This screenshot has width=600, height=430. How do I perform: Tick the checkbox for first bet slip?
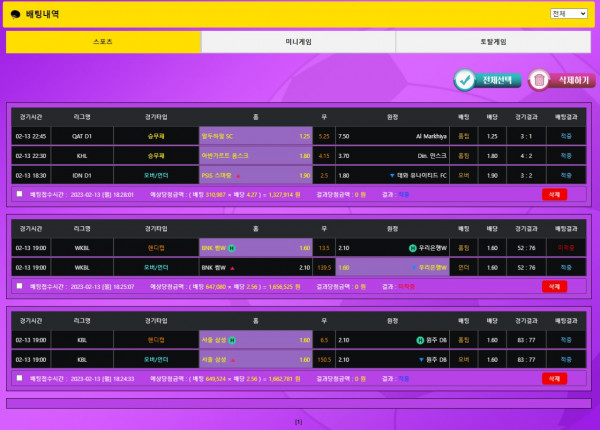[19, 194]
